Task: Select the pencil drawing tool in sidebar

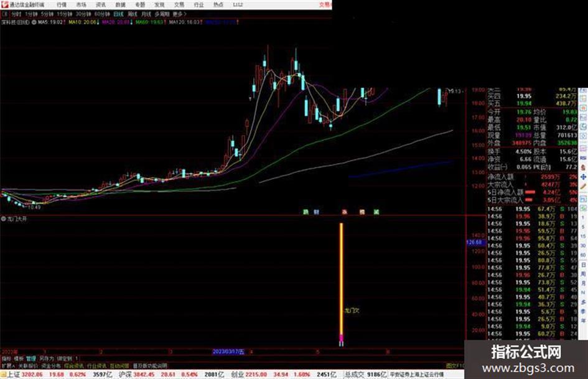Action: (x=583, y=186)
